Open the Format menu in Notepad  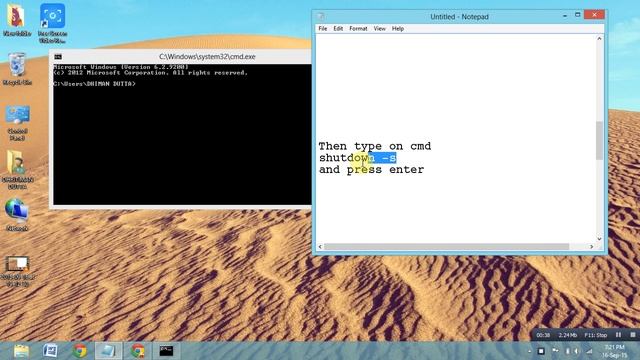pyautogui.click(x=358, y=29)
